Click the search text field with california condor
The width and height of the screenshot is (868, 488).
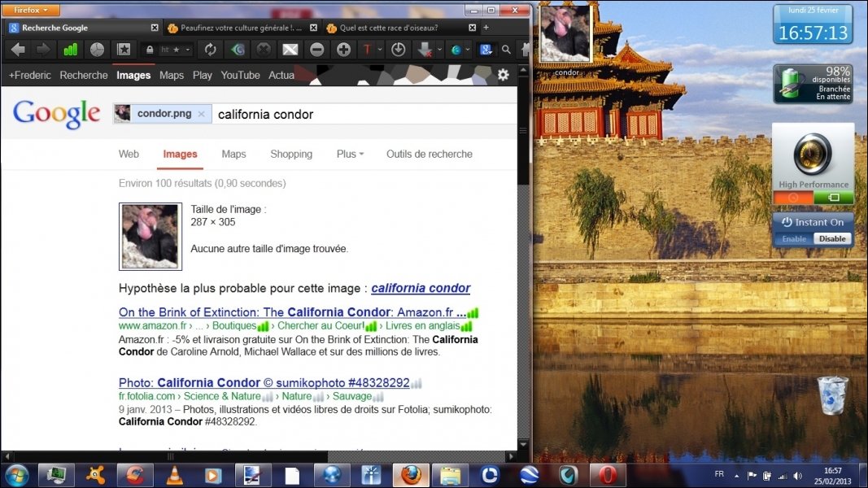(x=365, y=114)
